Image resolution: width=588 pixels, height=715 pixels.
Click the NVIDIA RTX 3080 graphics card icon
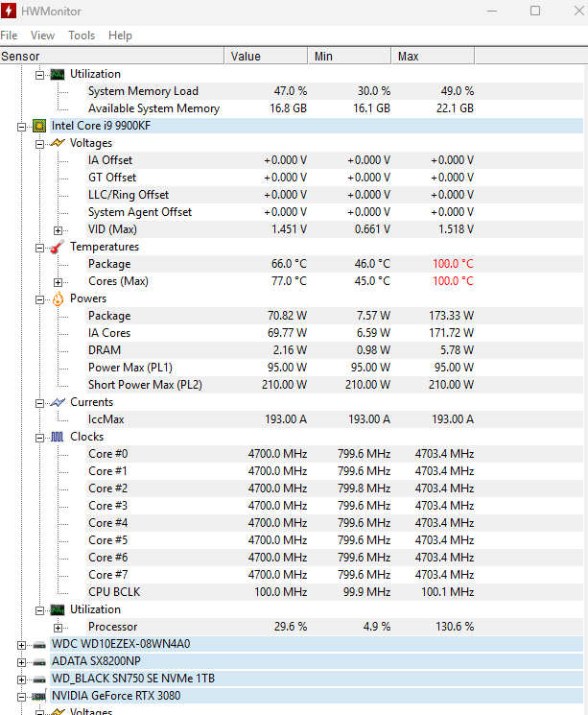click(x=39, y=697)
